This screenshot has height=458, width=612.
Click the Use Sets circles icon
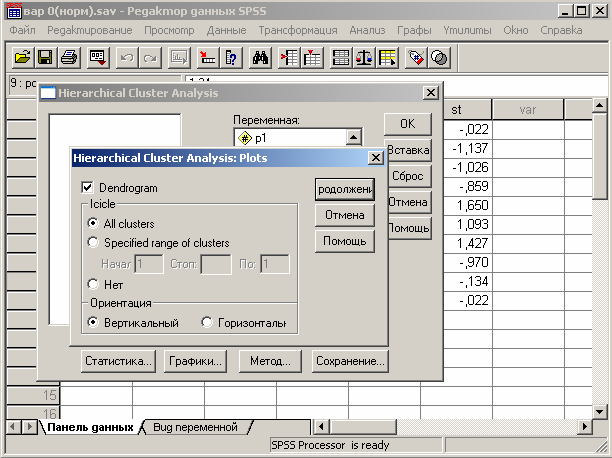[439, 58]
